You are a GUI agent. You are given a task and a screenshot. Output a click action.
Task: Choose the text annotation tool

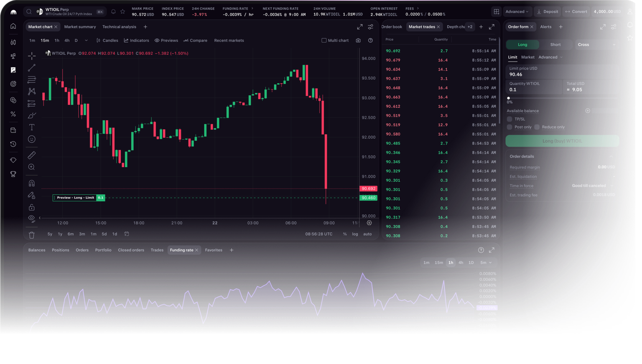pyautogui.click(x=32, y=127)
